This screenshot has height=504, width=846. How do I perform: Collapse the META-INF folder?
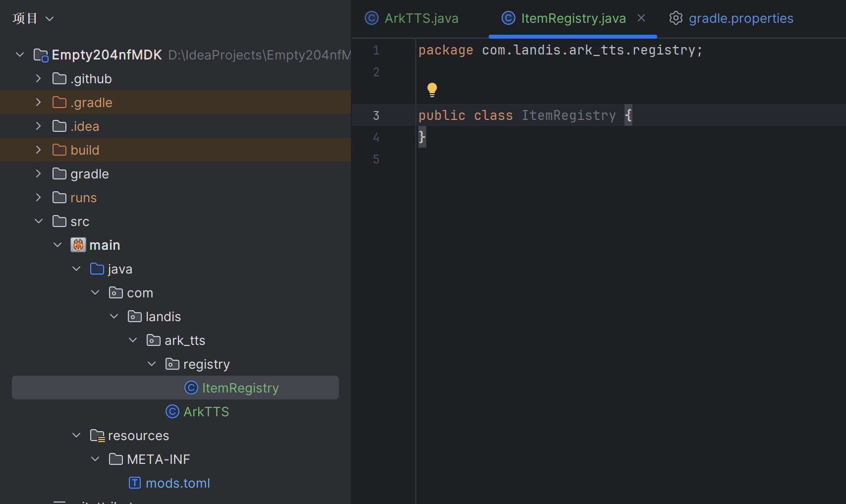click(95, 459)
